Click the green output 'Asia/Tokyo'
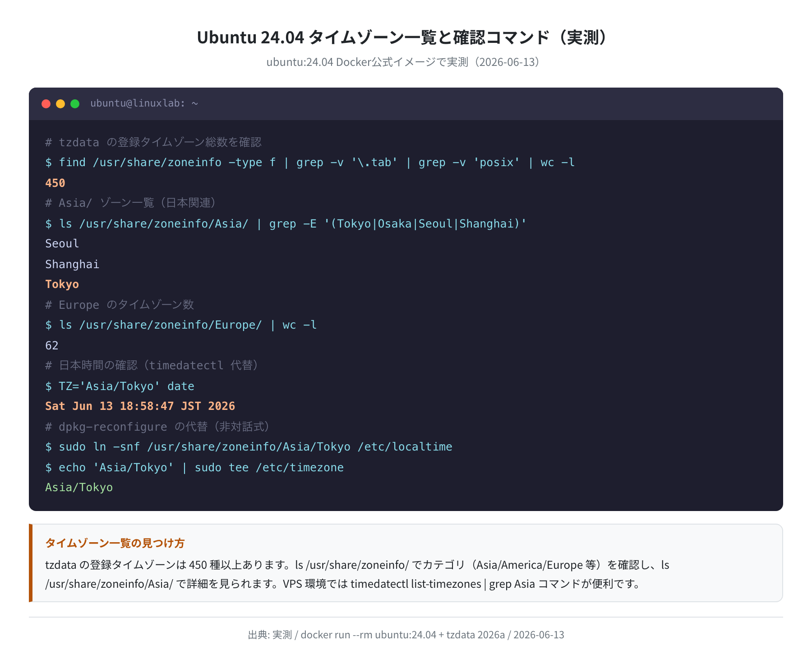812x660 pixels. click(x=79, y=488)
